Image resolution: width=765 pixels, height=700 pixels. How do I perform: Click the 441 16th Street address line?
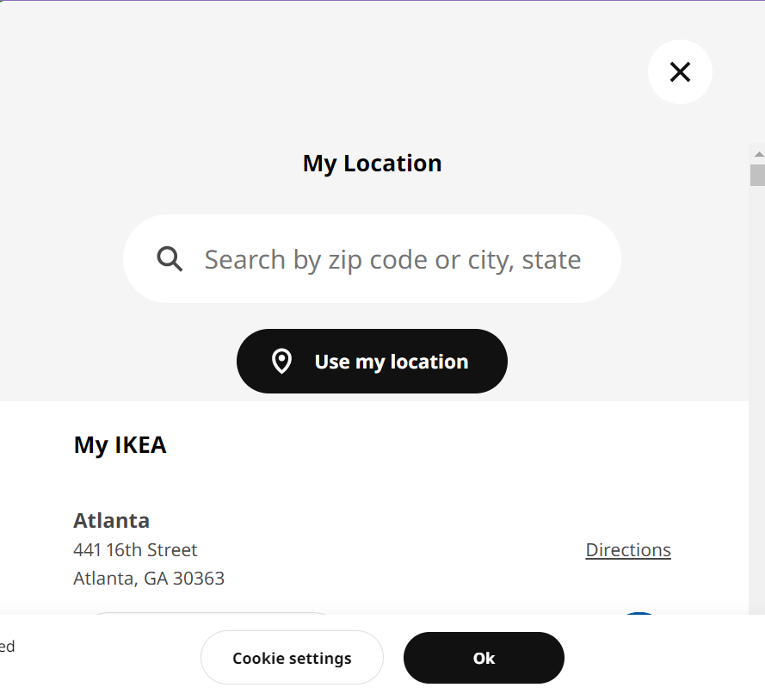click(135, 550)
